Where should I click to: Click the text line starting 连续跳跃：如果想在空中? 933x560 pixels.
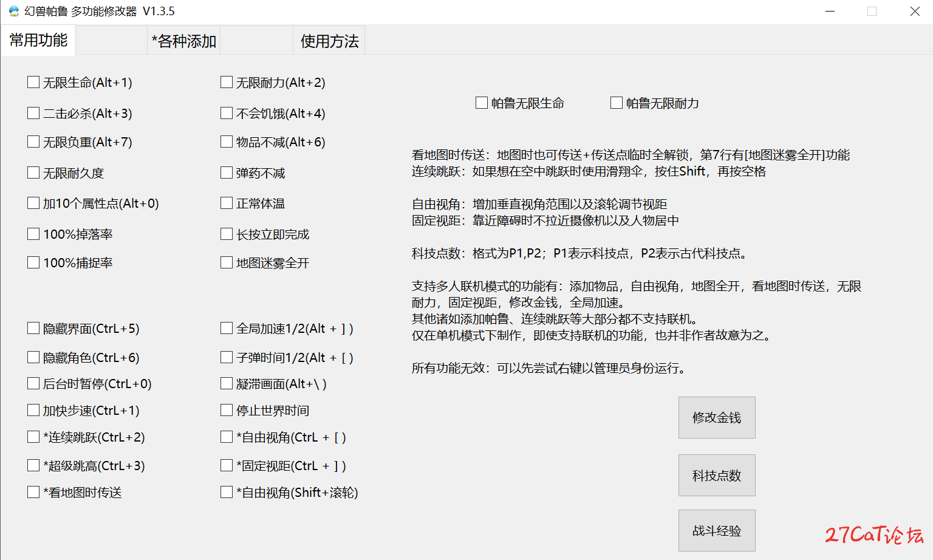(589, 171)
